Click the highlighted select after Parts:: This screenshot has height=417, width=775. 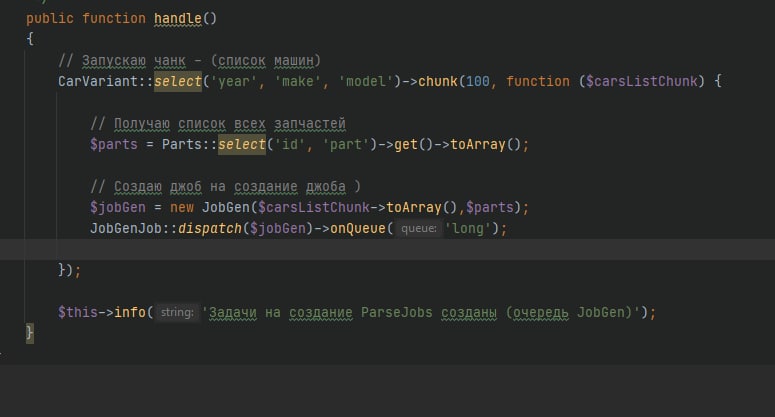click(x=242, y=144)
